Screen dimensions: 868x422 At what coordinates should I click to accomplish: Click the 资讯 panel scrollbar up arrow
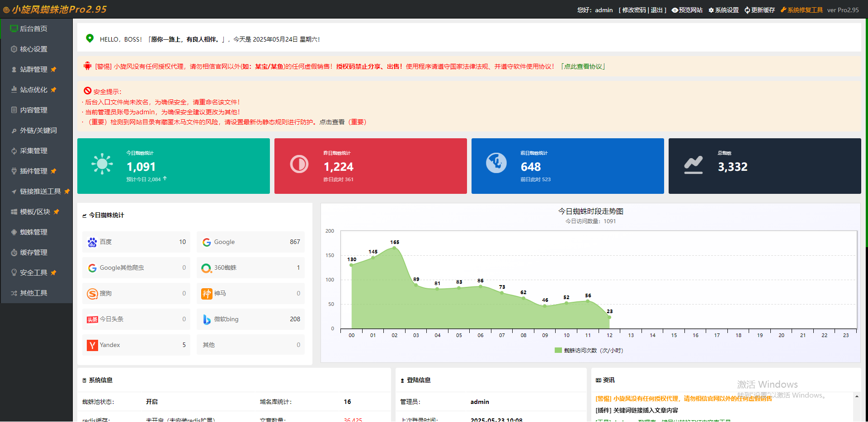tap(857, 396)
